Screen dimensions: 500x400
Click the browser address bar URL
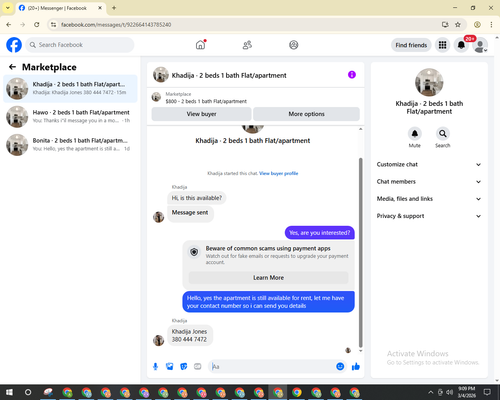116,25
